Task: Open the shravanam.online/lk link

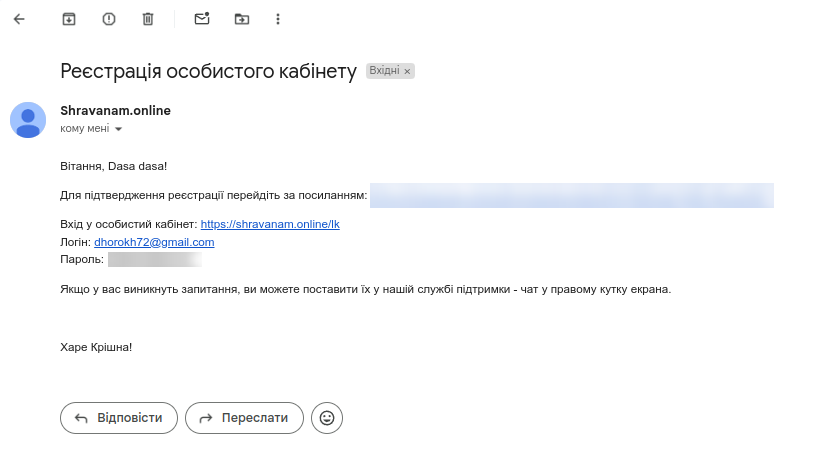Action: coord(270,224)
